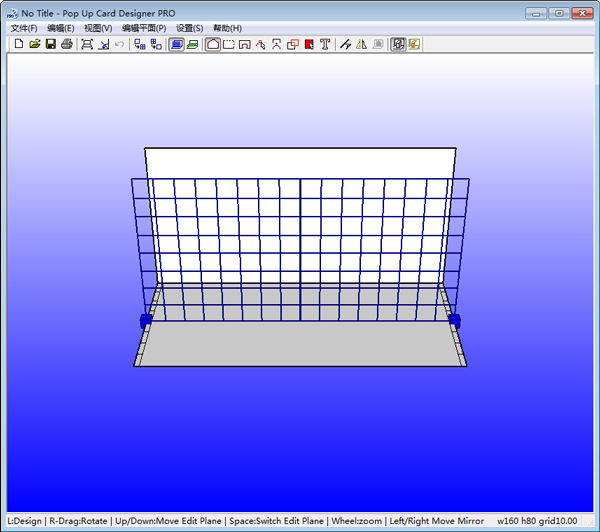Print the design using the printer icon
Image resolution: width=600 pixels, height=532 pixels.
coord(67,44)
